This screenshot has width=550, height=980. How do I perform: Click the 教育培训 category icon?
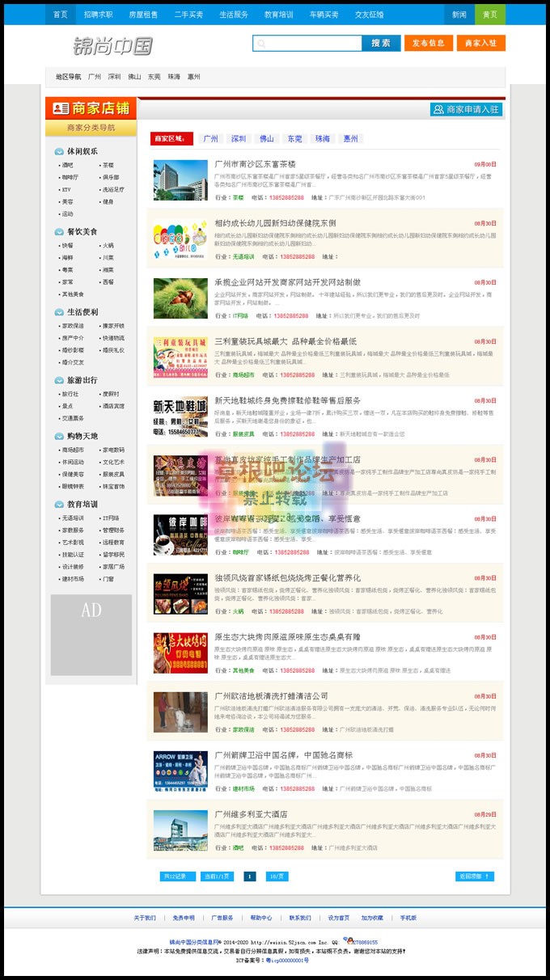[x=59, y=504]
